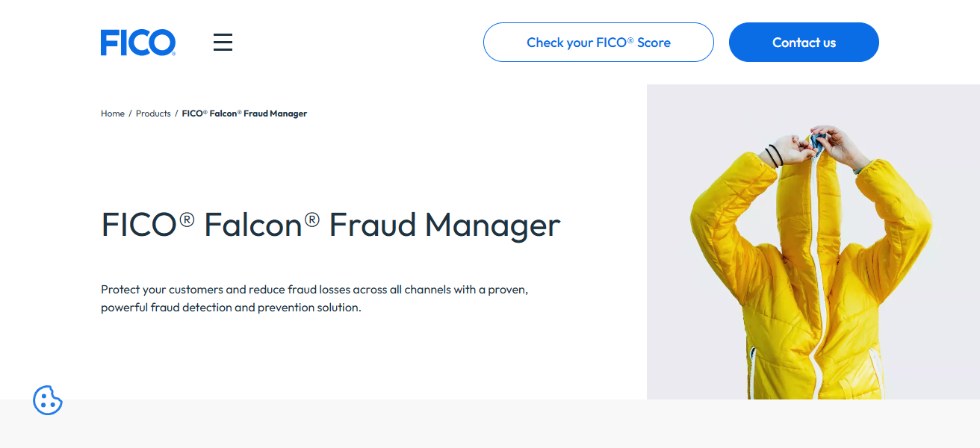
Task: Click 'powerful fraud detection' text line
Action: 231,308
